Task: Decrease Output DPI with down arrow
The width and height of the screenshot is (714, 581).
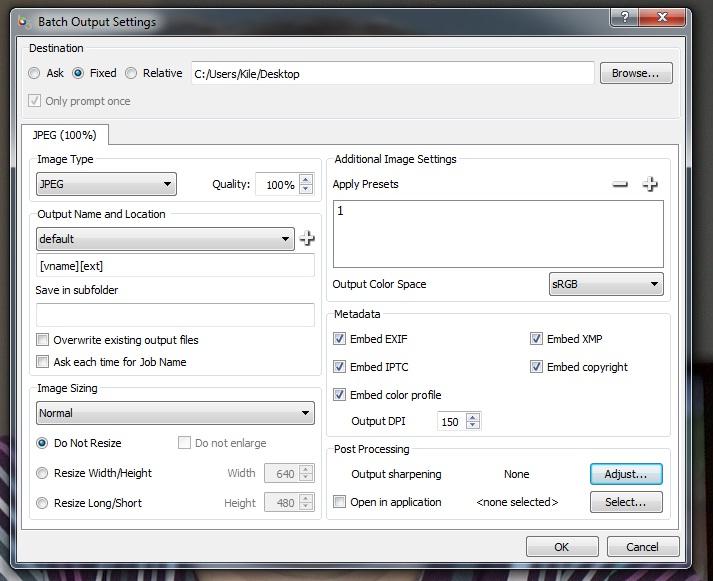Action: pyautogui.click(x=473, y=425)
